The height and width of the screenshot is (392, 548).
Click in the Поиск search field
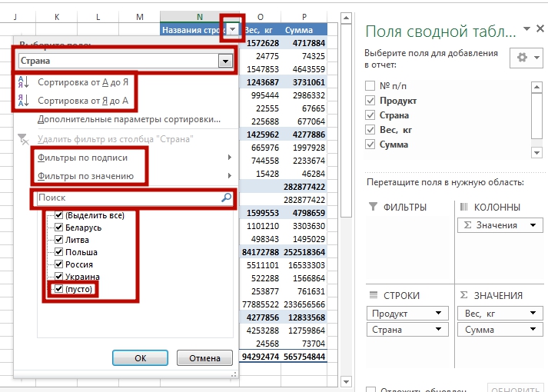click(127, 198)
